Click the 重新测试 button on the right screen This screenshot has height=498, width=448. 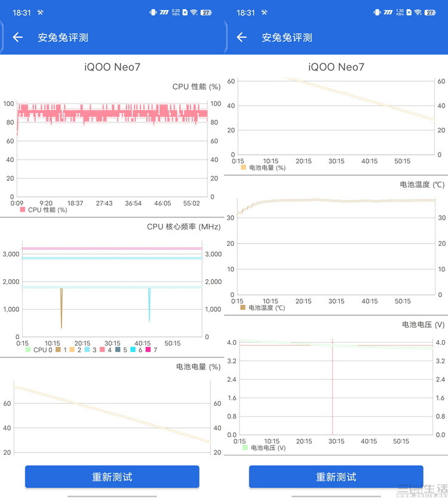(336, 476)
